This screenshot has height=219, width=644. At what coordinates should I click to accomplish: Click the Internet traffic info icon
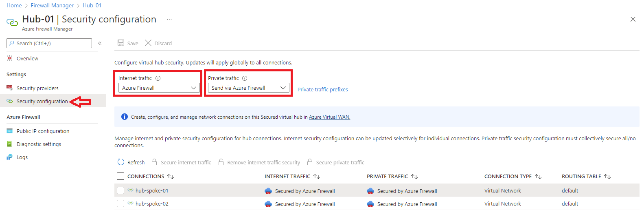158,78
